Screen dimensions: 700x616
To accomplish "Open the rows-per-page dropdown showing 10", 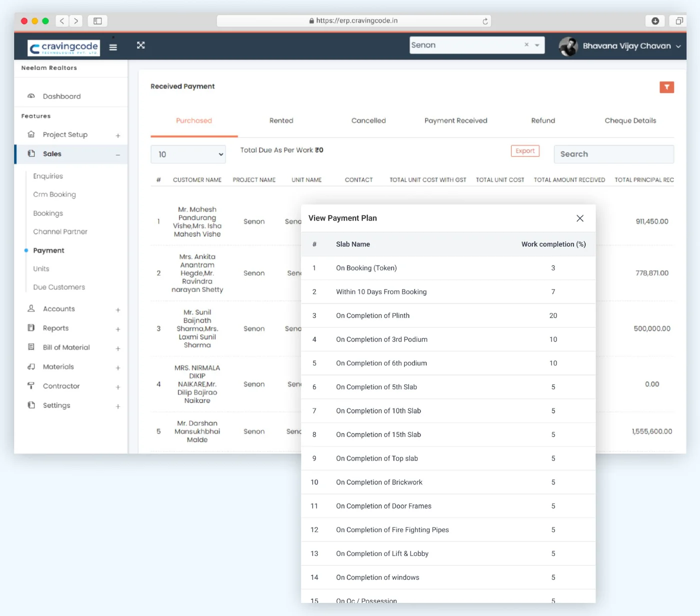I will [188, 154].
